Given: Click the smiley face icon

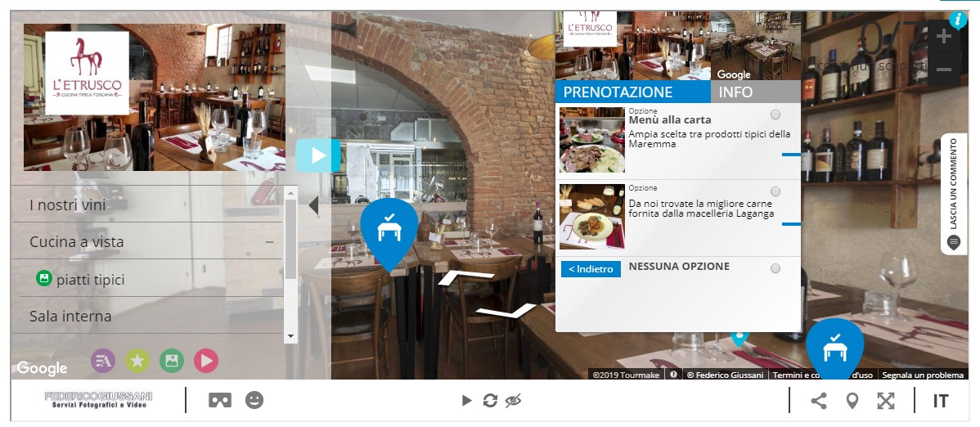Looking at the screenshot, I should (254, 400).
